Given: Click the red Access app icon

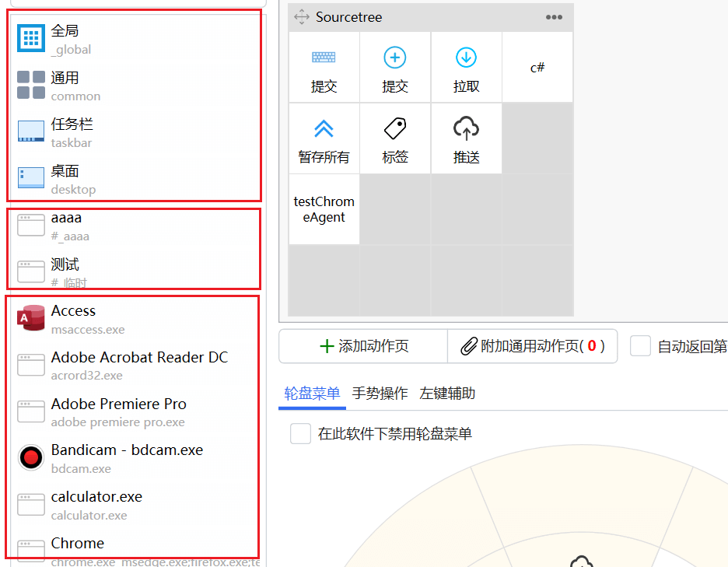Looking at the screenshot, I should (31, 317).
